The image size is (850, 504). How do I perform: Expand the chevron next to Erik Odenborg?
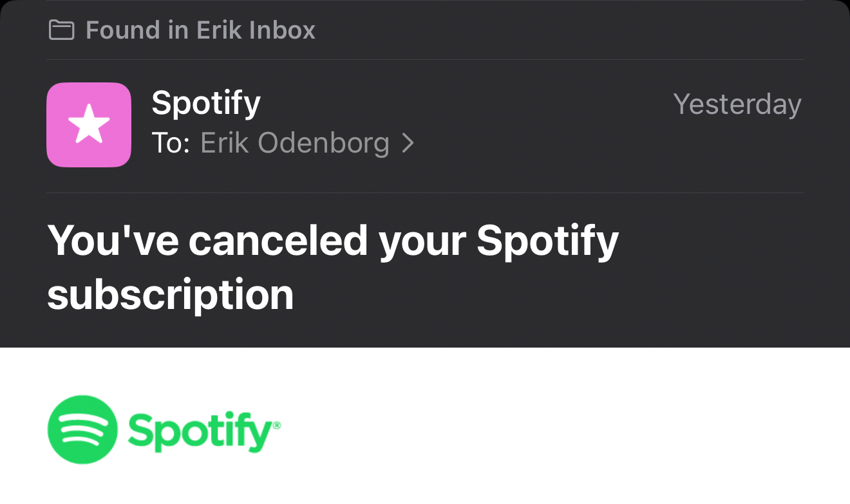pyautogui.click(x=408, y=143)
